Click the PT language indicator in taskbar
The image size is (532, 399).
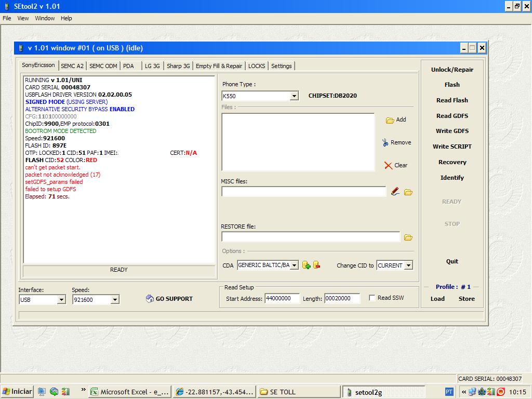pos(449,392)
